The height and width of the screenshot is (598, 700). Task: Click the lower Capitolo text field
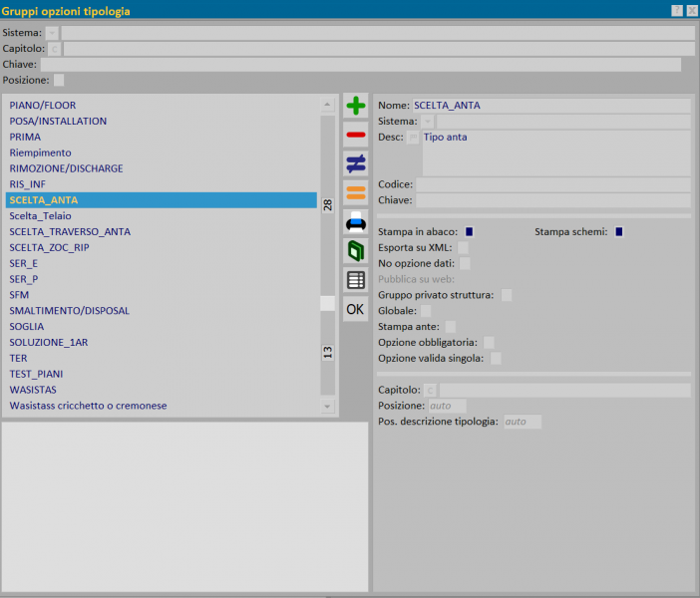tap(564, 390)
